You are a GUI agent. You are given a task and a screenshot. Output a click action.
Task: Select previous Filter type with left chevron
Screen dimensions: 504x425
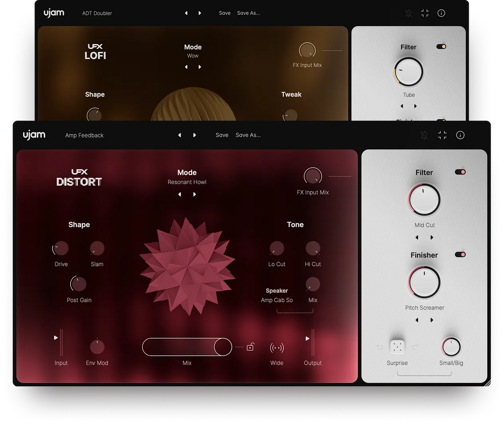pos(417,237)
